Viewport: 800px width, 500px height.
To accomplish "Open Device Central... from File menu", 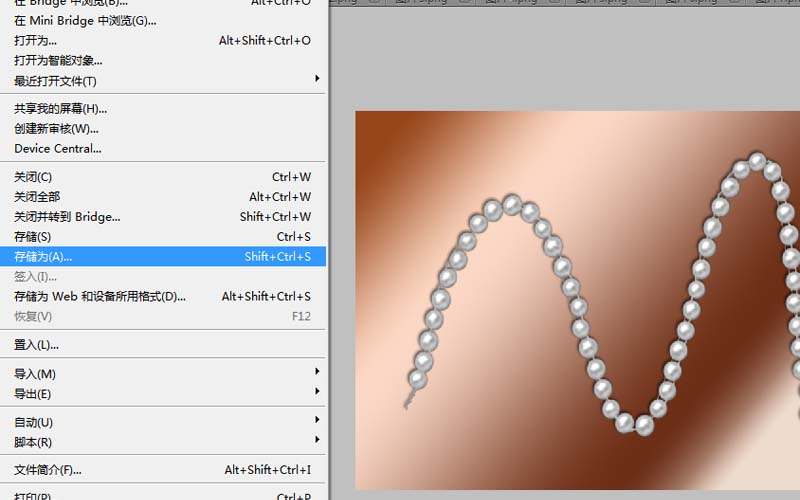I will click(163, 148).
